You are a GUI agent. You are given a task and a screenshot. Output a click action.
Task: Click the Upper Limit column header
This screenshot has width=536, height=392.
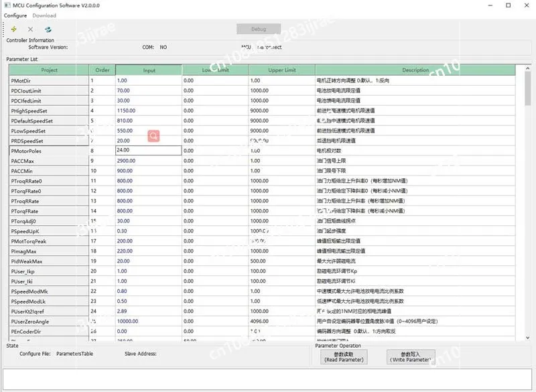(281, 70)
